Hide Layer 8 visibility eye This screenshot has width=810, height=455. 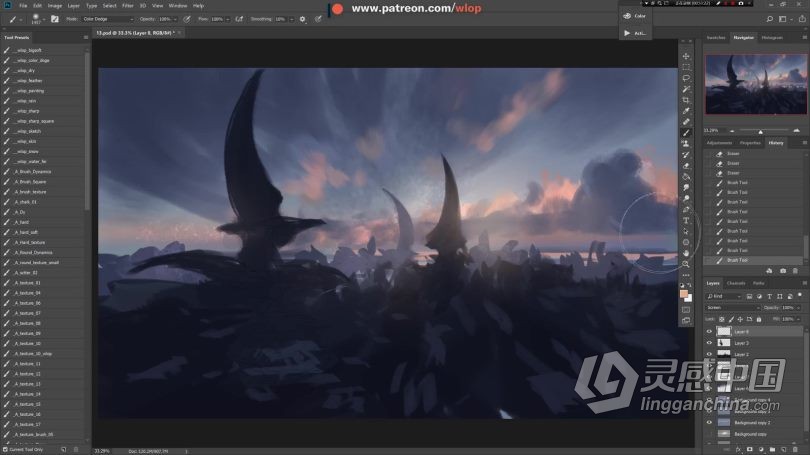[x=709, y=332]
